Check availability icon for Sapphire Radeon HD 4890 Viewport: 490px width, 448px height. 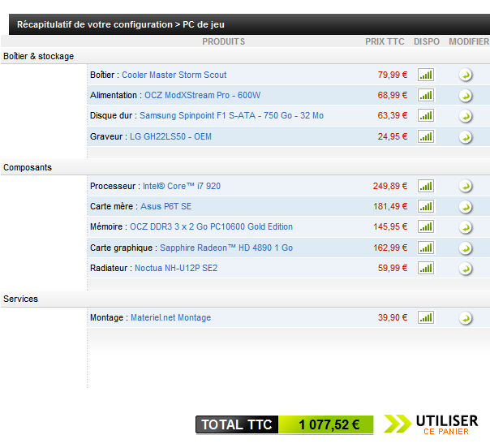[x=426, y=248]
